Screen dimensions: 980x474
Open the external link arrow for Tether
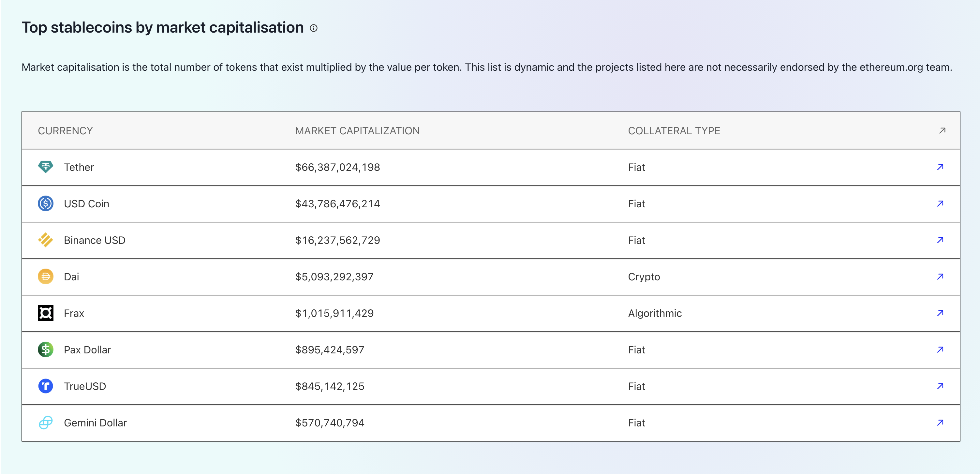click(940, 167)
